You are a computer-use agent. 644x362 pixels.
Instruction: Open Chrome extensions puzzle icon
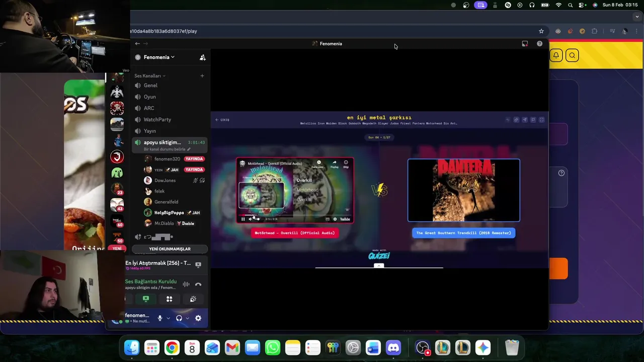pyautogui.click(x=595, y=31)
